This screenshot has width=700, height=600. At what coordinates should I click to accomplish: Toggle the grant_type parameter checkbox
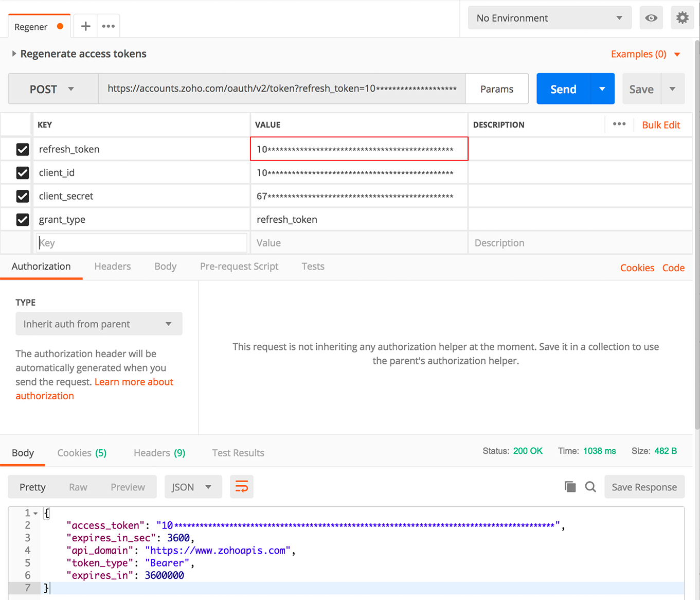click(23, 220)
